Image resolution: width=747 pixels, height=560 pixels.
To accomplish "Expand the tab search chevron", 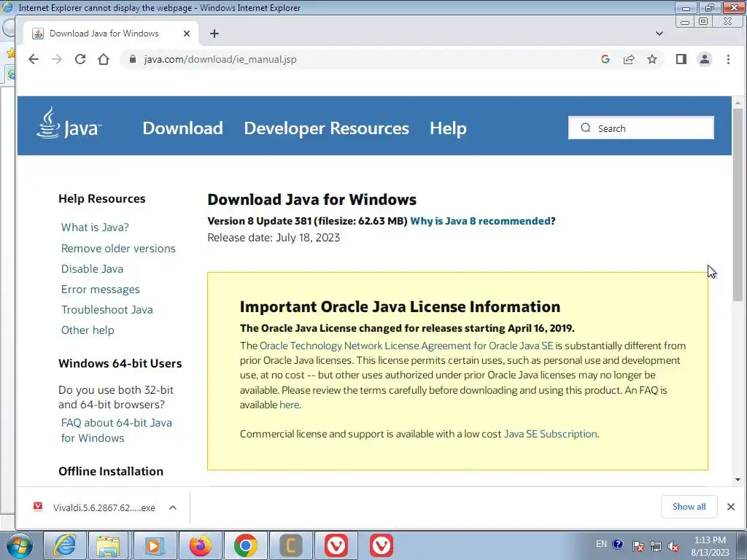I will point(659,34).
